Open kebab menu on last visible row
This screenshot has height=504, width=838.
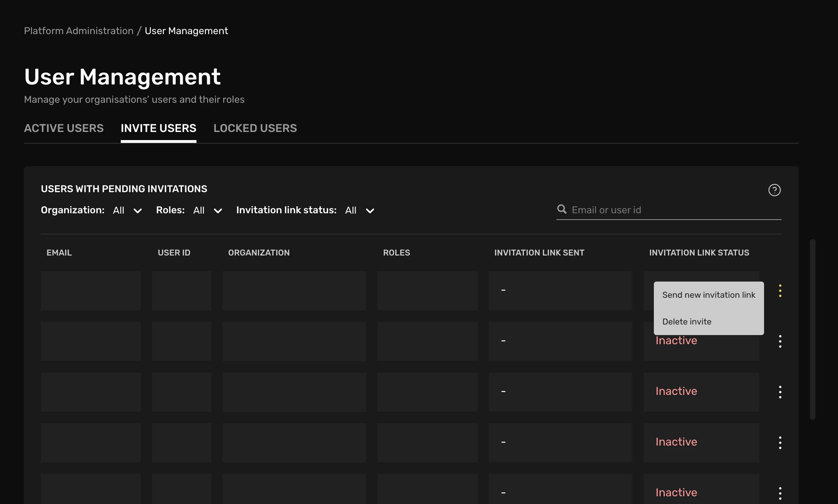pos(780,493)
